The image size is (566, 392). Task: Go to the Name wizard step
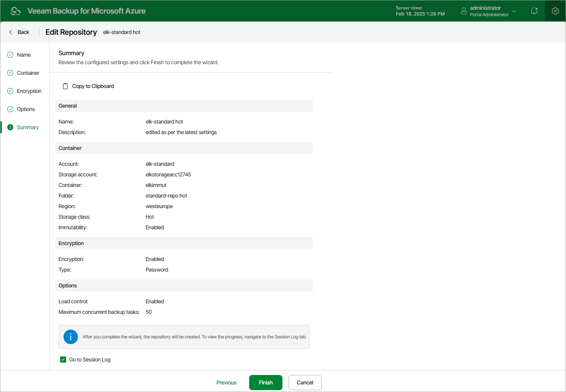(25, 55)
